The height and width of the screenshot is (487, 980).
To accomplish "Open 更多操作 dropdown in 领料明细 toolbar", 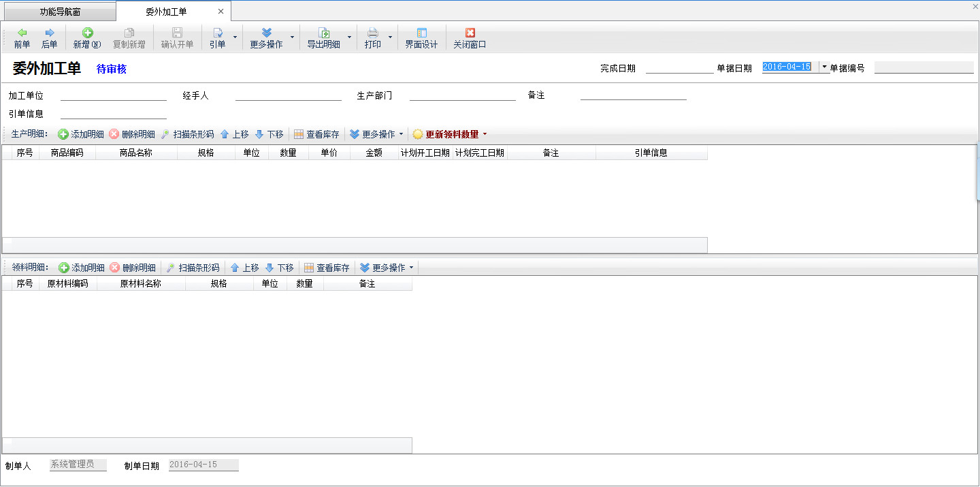I will pos(387,268).
